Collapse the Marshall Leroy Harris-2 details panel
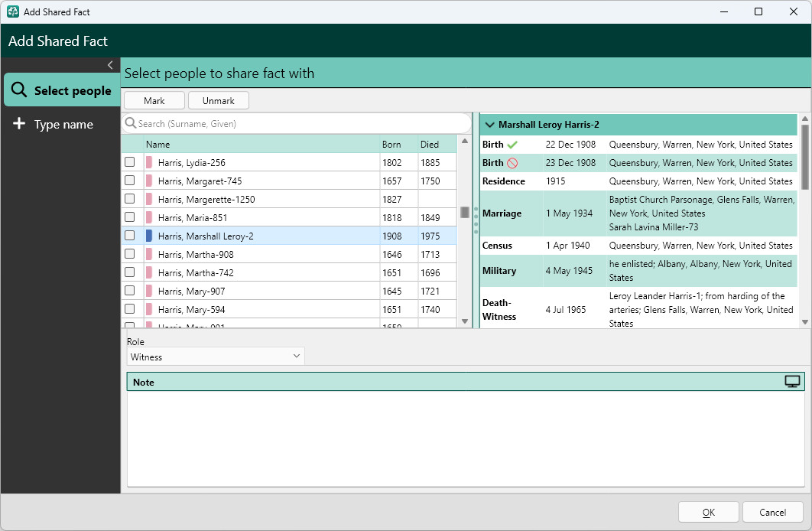 pos(489,124)
